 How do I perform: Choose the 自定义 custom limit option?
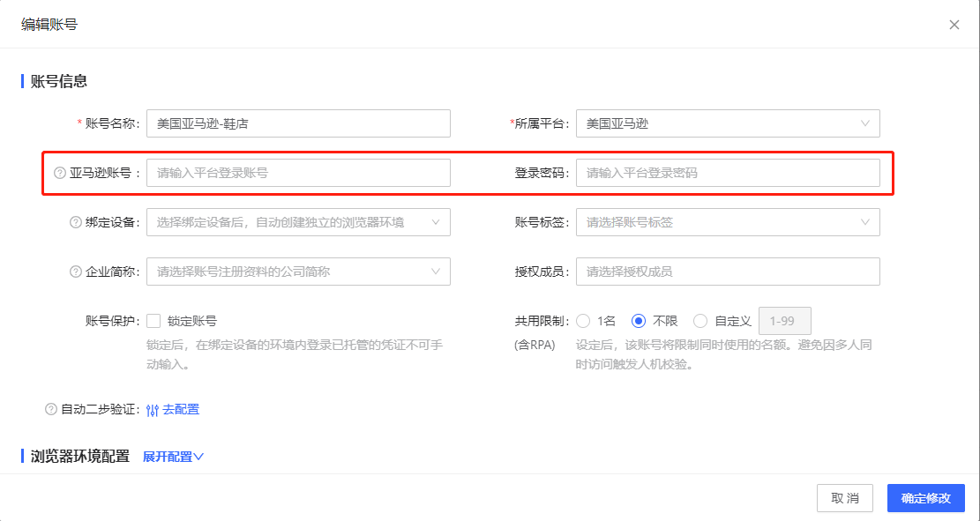click(701, 320)
